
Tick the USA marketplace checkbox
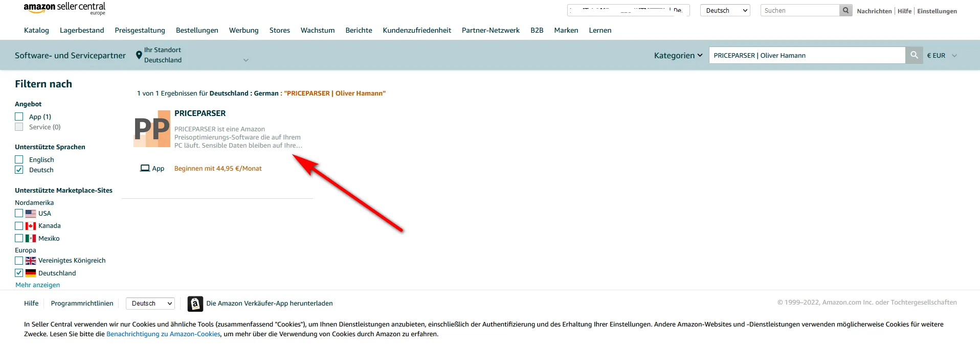pos(19,213)
